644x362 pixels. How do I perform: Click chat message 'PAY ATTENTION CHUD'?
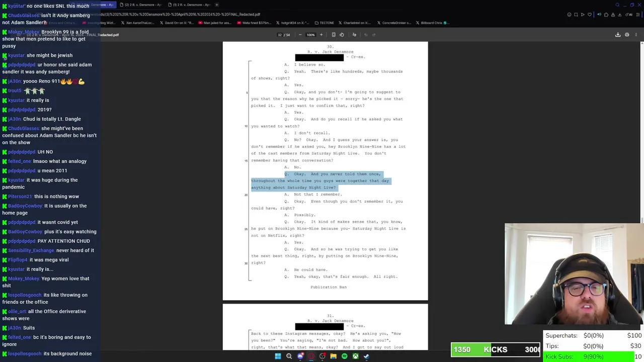pos(63,241)
